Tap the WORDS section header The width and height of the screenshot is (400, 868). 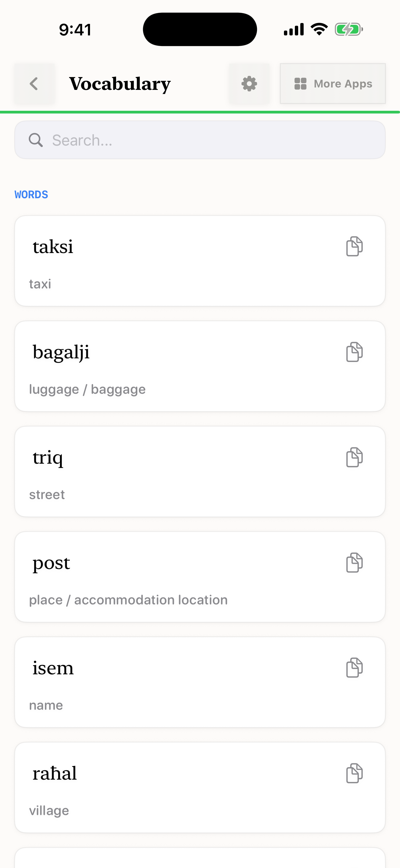tap(31, 194)
